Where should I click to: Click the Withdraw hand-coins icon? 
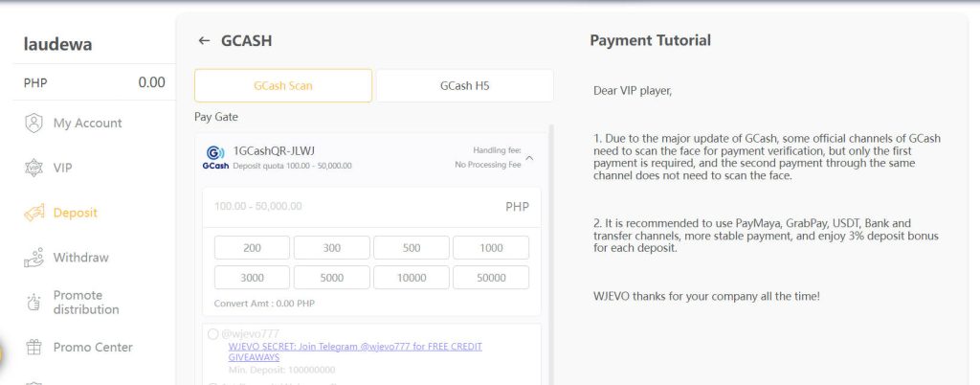(33, 258)
